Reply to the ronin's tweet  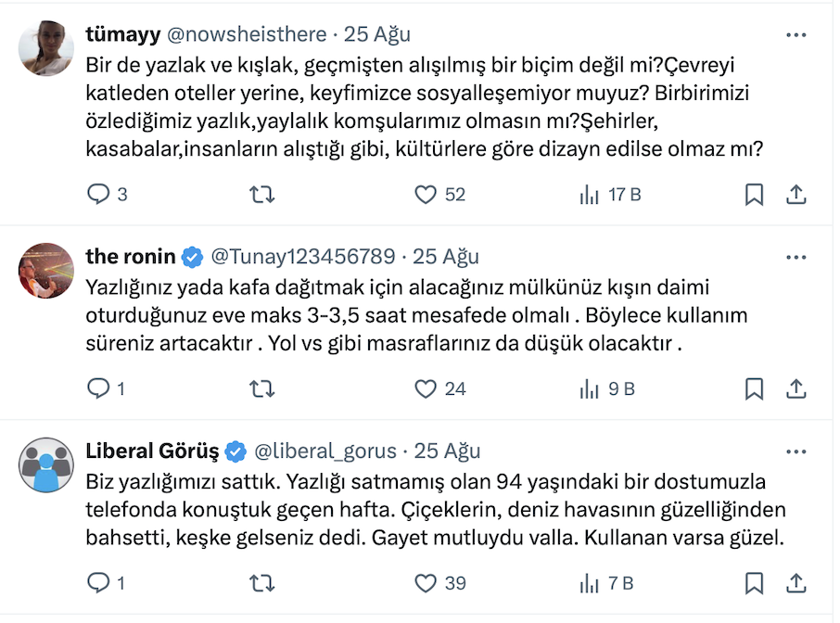coord(98,388)
